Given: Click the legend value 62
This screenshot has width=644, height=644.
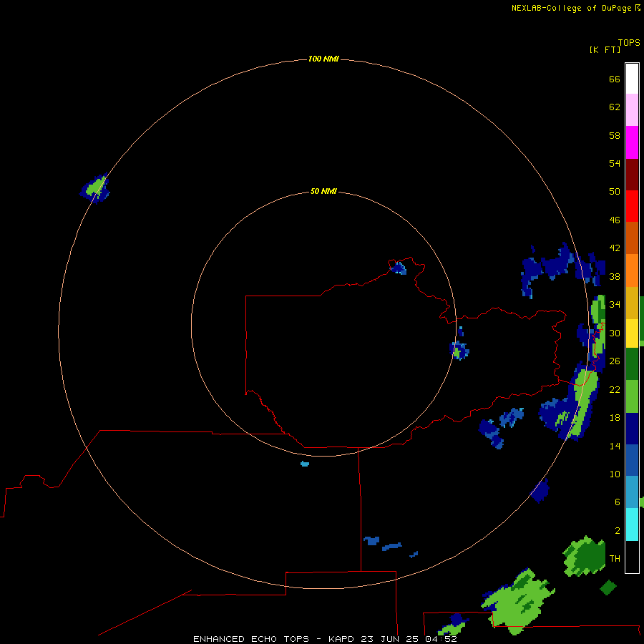Looking at the screenshot, I should [x=615, y=107].
